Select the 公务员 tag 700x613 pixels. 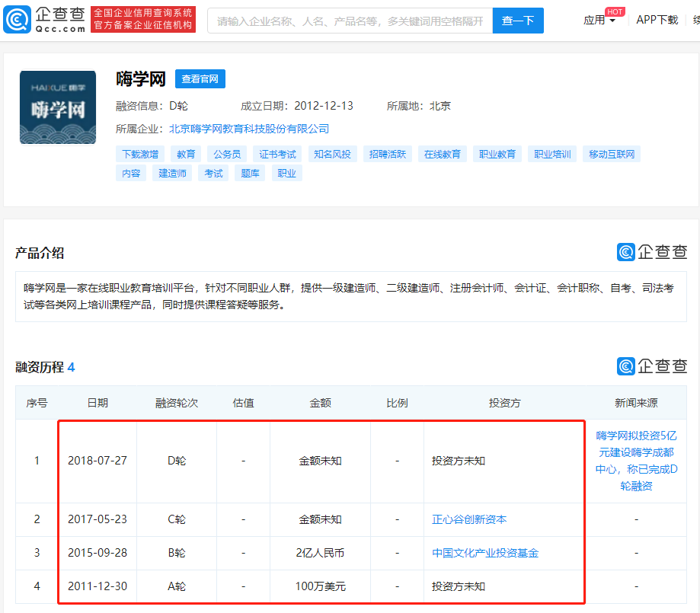click(x=227, y=154)
